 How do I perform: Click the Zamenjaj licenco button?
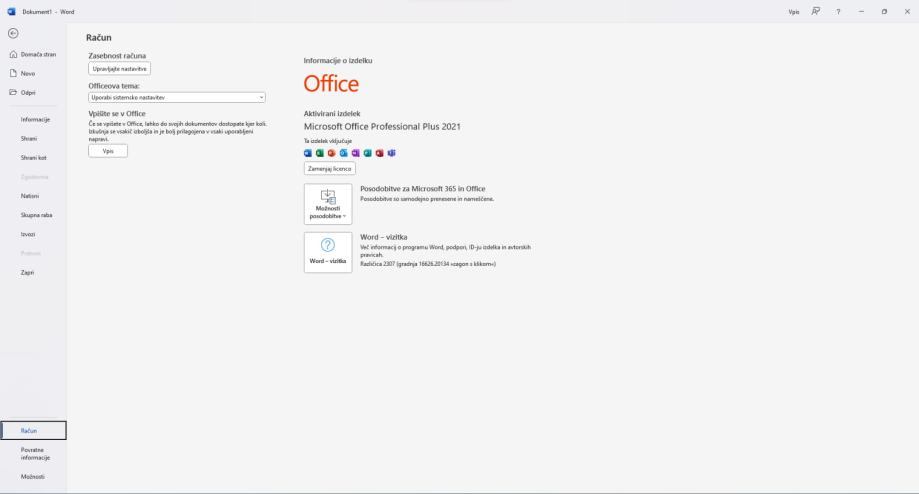tap(329, 169)
